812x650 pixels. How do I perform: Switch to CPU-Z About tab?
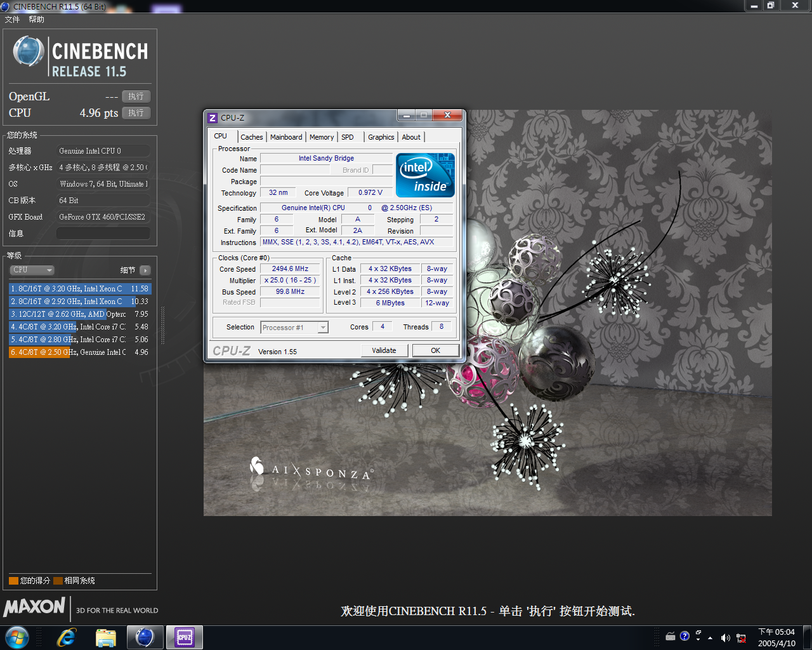coord(411,137)
